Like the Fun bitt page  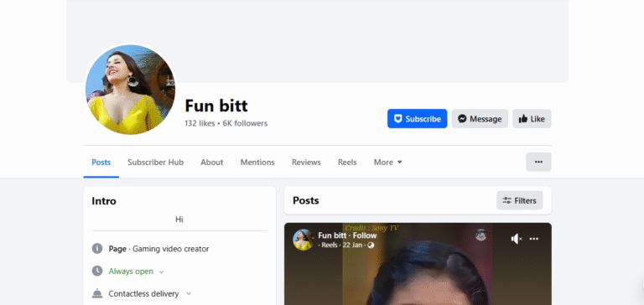coord(532,119)
